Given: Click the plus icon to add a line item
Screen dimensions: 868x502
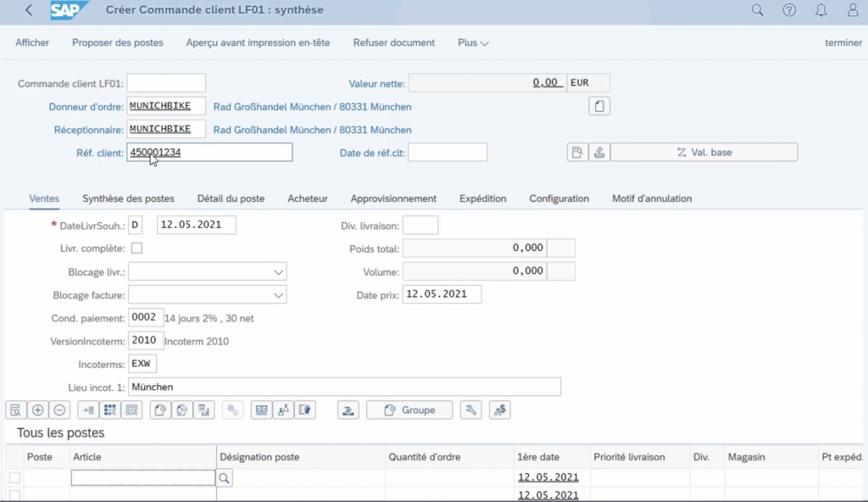Looking at the screenshot, I should pyautogui.click(x=38, y=410).
